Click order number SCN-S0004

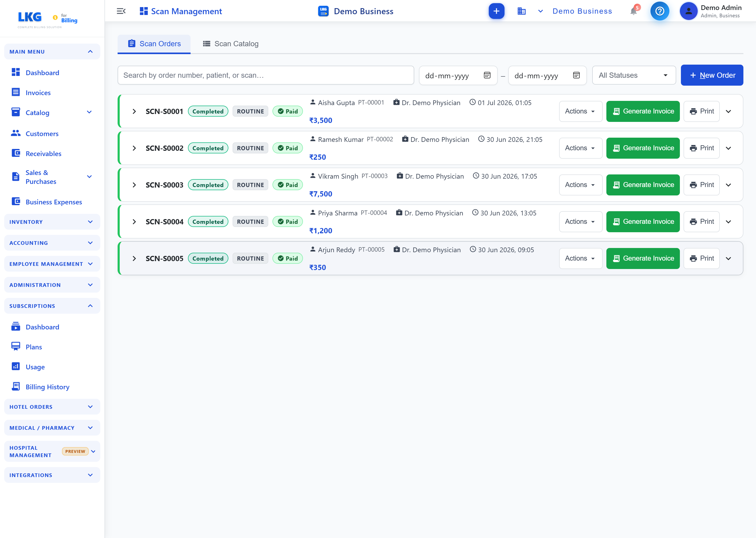[x=164, y=222]
